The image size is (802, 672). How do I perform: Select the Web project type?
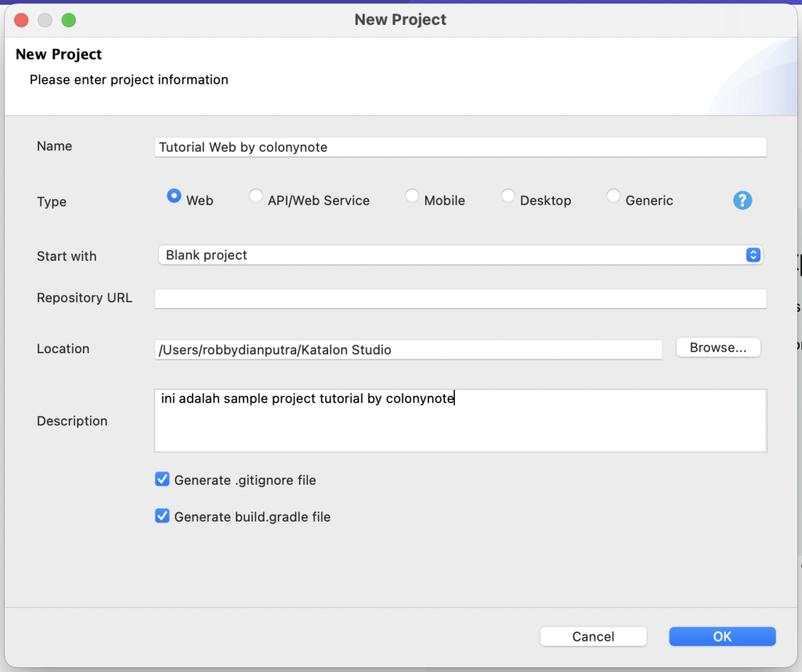pyautogui.click(x=174, y=197)
